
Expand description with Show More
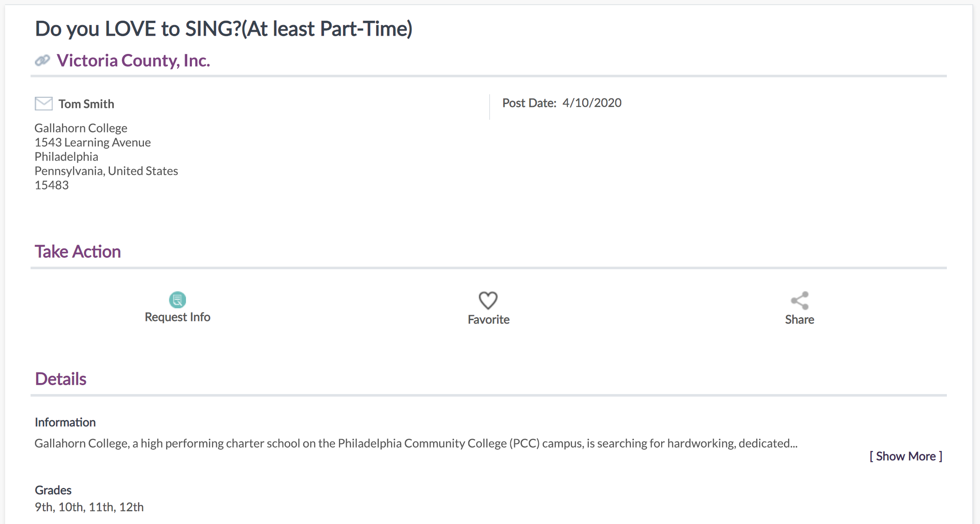click(906, 456)
